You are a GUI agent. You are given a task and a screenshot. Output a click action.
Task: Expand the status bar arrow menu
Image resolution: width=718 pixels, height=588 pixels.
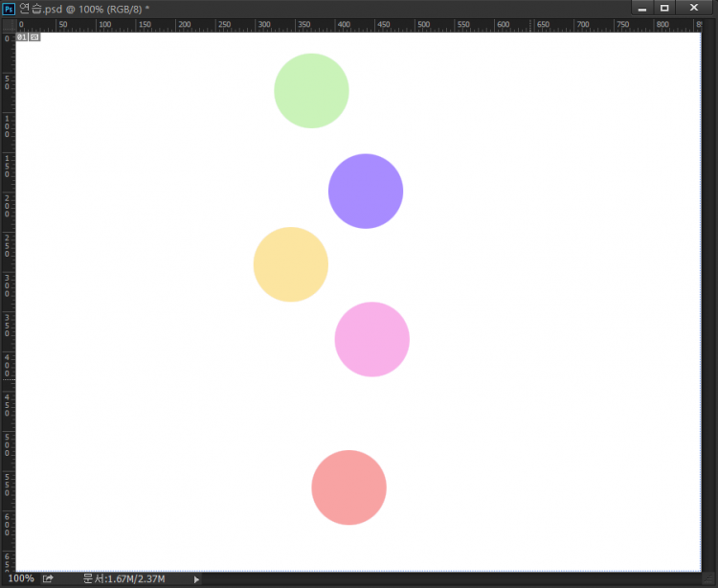[x=197, y=579]
